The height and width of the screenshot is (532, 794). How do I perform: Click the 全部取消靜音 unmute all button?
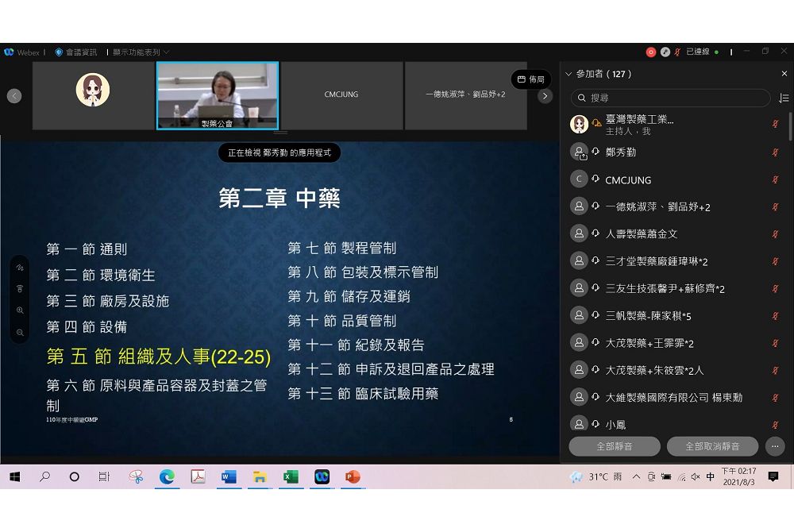tap(712, 446)
